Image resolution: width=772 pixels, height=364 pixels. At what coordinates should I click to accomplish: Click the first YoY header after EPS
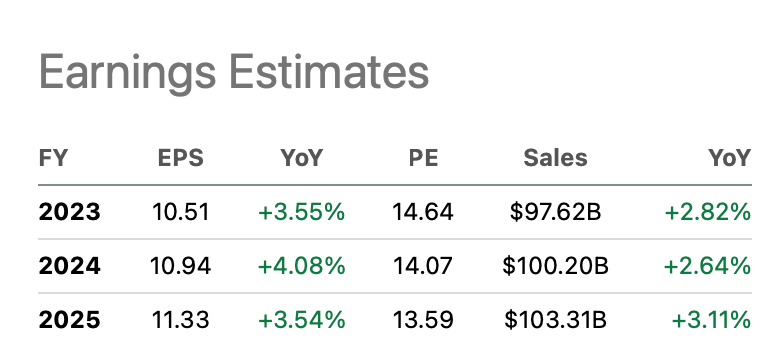coord(301,159)
